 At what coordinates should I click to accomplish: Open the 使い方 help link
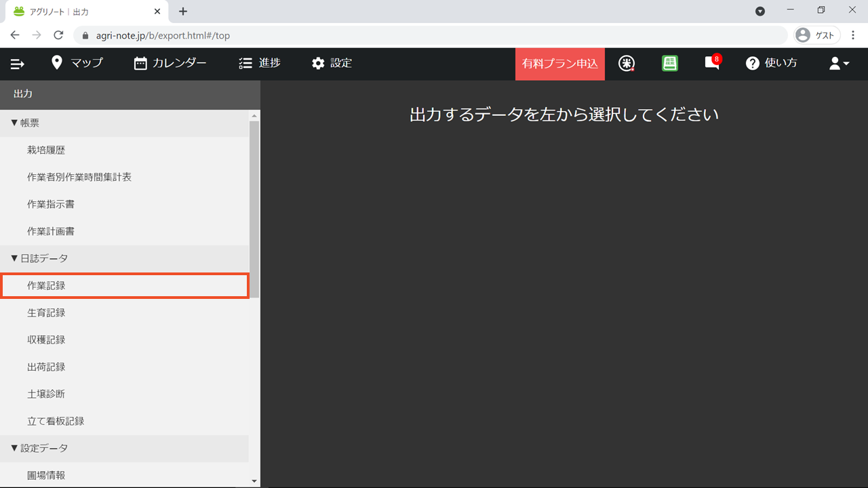pos(771,63)
